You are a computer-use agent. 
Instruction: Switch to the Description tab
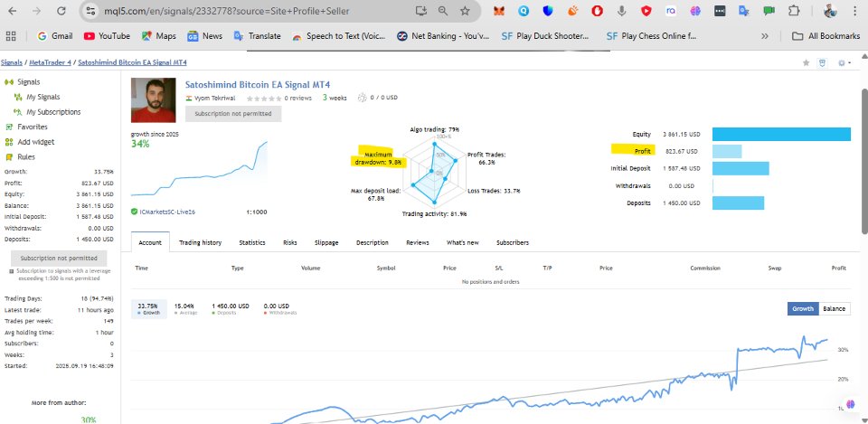(x=372, y=242)
